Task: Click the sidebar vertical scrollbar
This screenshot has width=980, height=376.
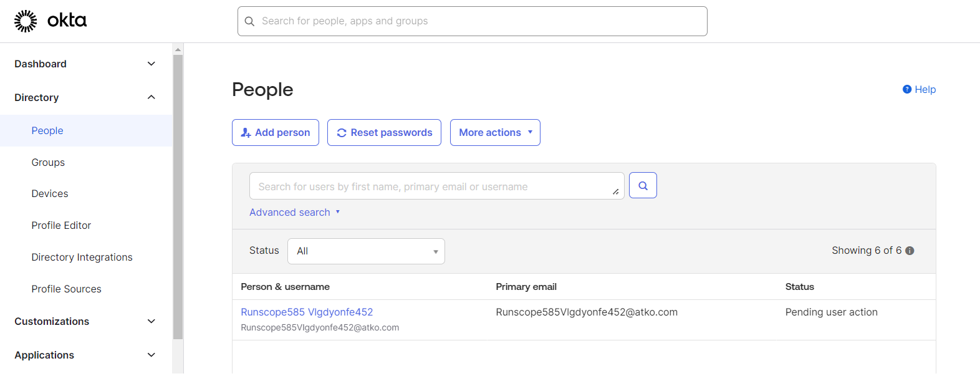Action: 178,197
